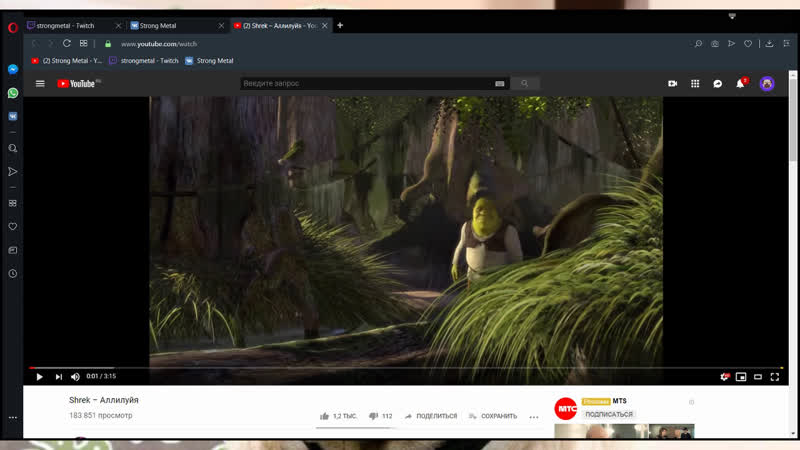Focus the YouTube search field
This screenshot has height=450, width=800.
pyautogui.click(x=367, y=84)
